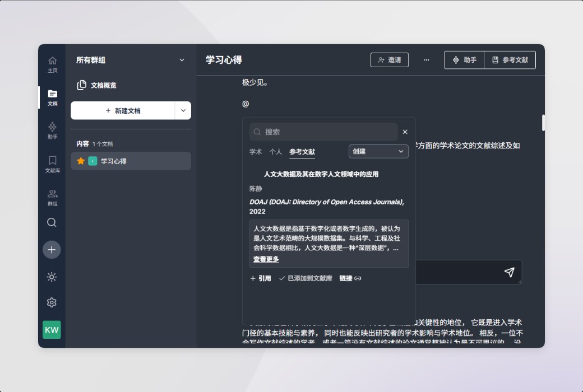The width and height of the screenshot is (583, 392).
Task: Click the author name 陈静
Action: (x=256, y=189)
